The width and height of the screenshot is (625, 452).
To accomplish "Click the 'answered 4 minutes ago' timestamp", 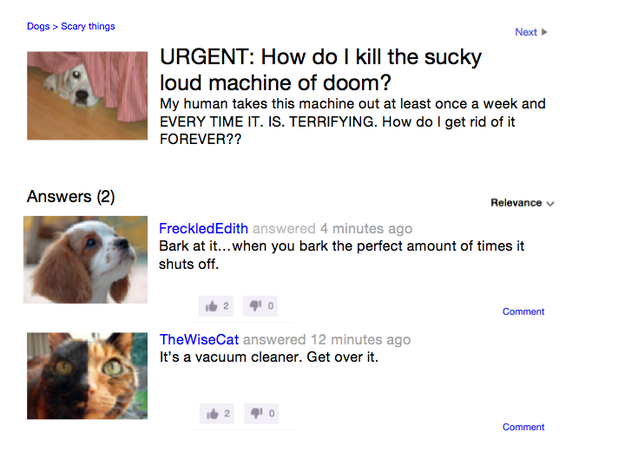I will [x=332, y=228].
